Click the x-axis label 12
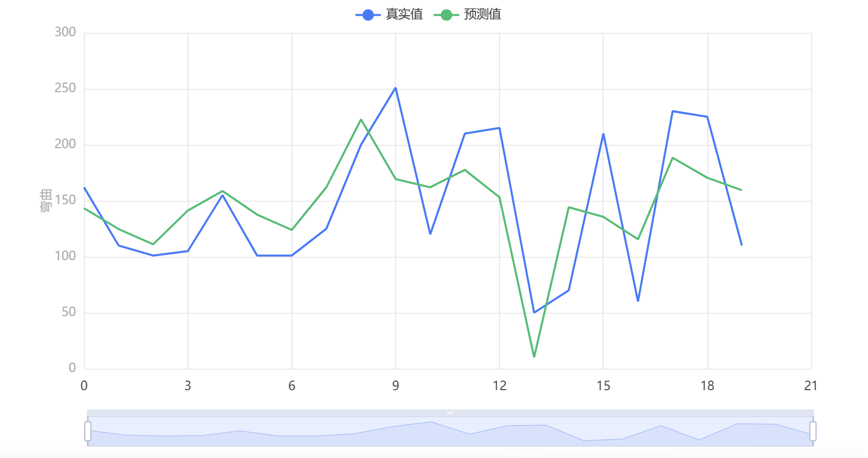This screenshot has height=458, width=868. coord(500,386)
